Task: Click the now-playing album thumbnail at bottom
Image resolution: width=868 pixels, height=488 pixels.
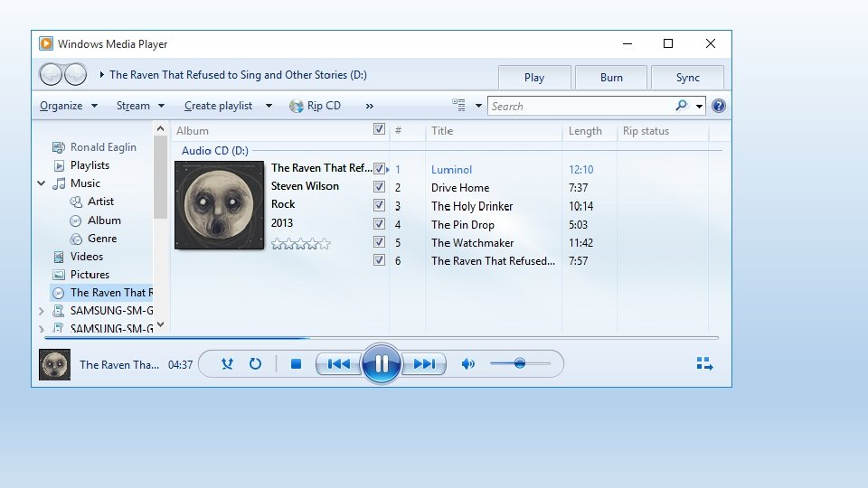Action: [x=54, y=364]
